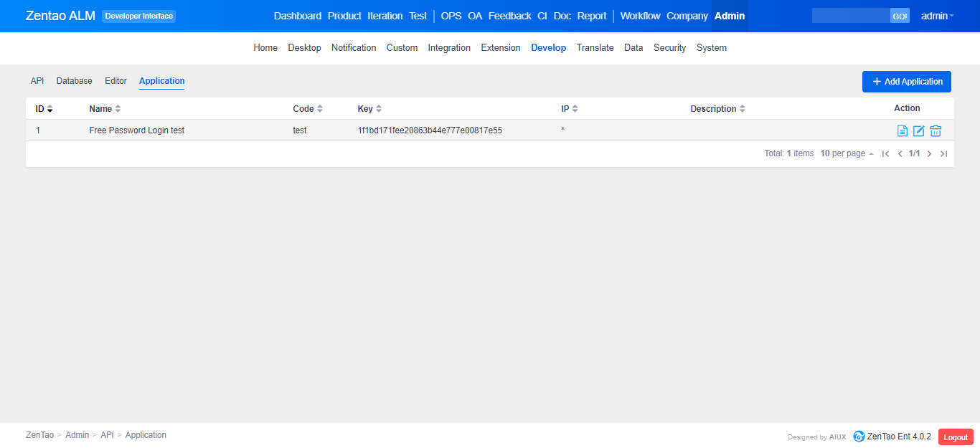Go to the first page of results

[x=886, y=154]
